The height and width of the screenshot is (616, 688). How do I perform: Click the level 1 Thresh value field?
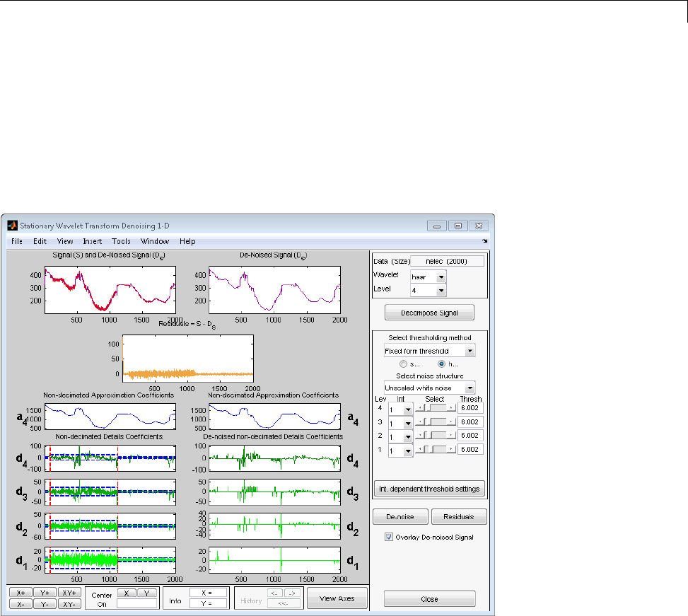pos(470,449)
